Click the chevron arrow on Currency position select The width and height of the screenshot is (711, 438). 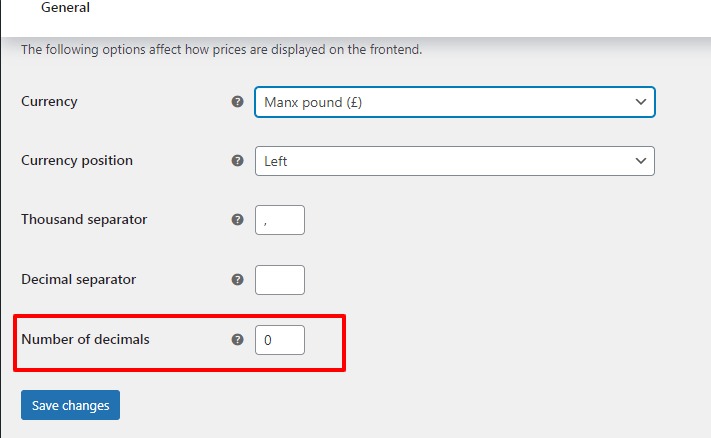coord(640,161)
